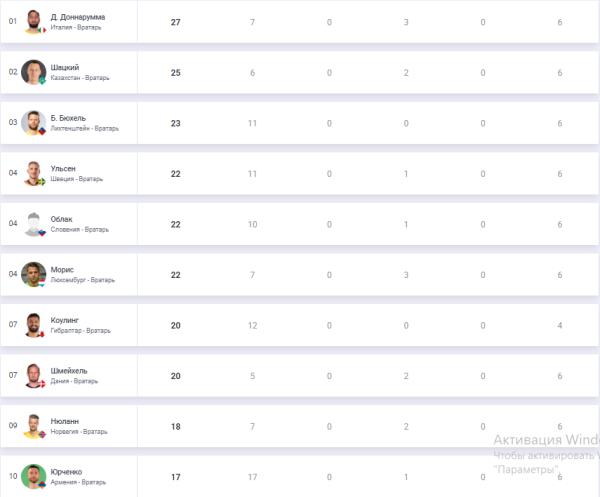
Task: Click the player name Шмейхель
Action: tap(69, 371)
